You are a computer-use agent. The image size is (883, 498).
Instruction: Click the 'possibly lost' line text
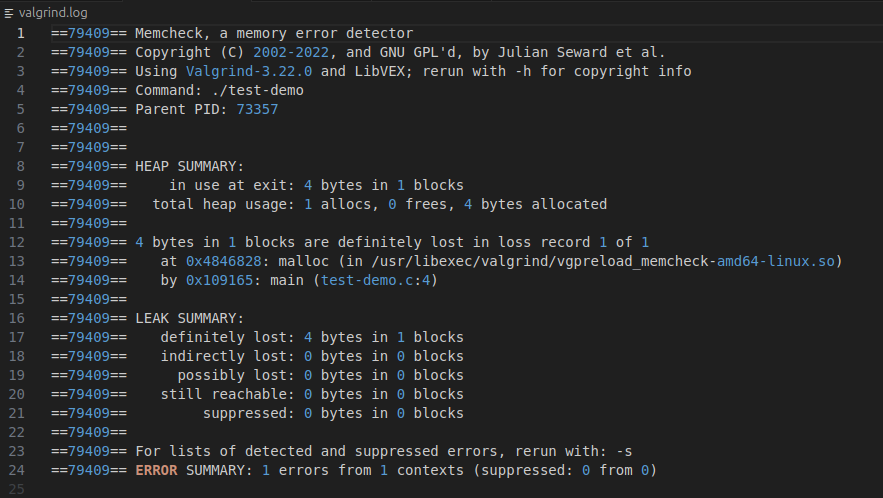click(x=236, y=375)
